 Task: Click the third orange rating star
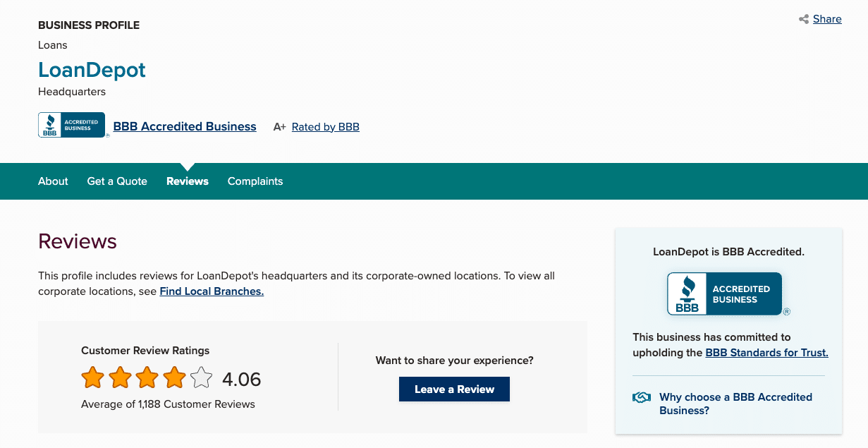point(147,378)
